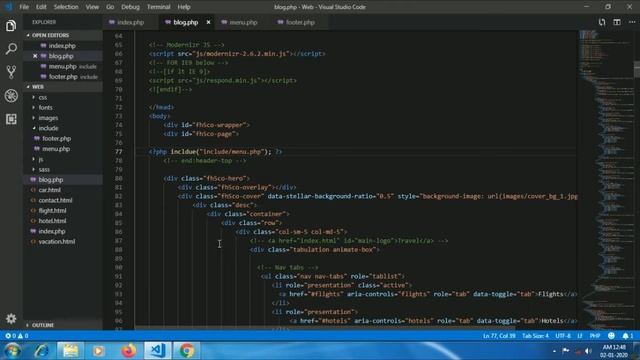640x360 pixels.
Task: Change the UTF-8 encoding setting
Action: 563,336
